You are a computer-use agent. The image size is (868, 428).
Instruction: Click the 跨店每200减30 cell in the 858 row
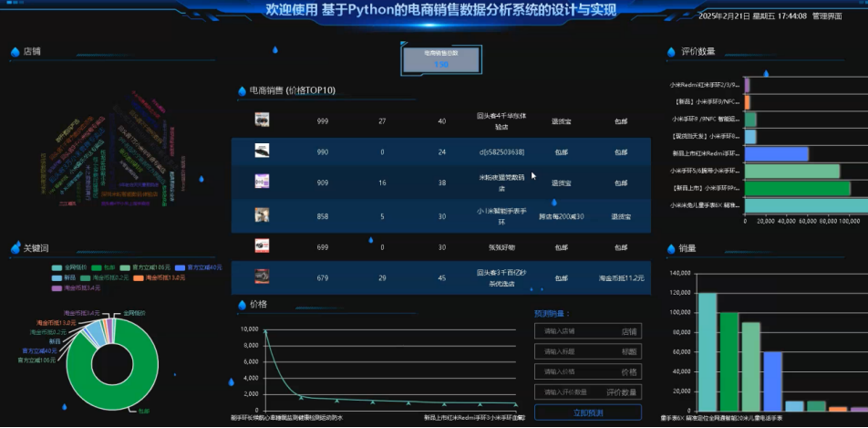(x=562, y=217)
